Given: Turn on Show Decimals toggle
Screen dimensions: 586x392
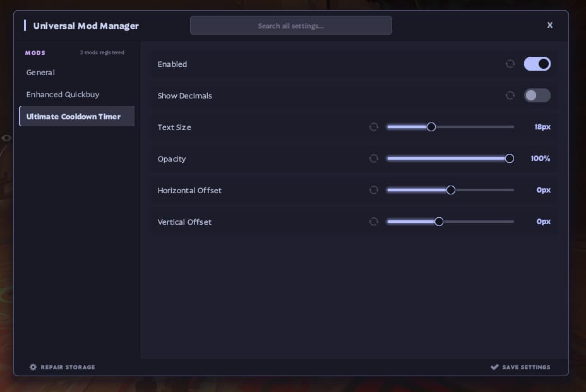Looking at the screenshot, I should click(537, 95).
